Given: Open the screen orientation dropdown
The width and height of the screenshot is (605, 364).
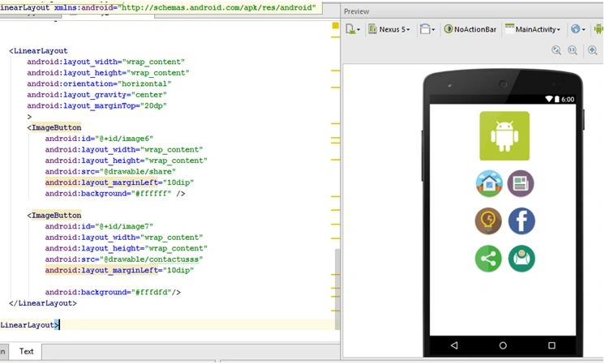Looking at the screenshot, I should pos(427,29).
